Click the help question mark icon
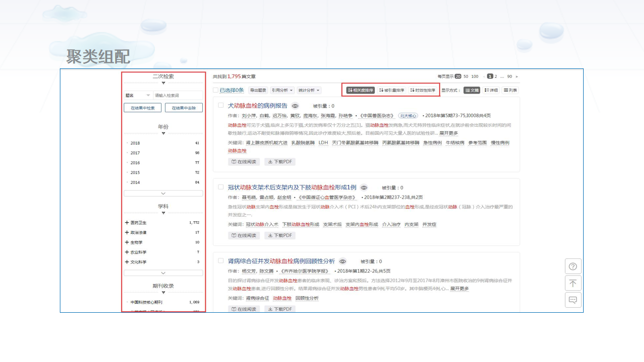This screenshot has width=644, height=362. point(573,266)
